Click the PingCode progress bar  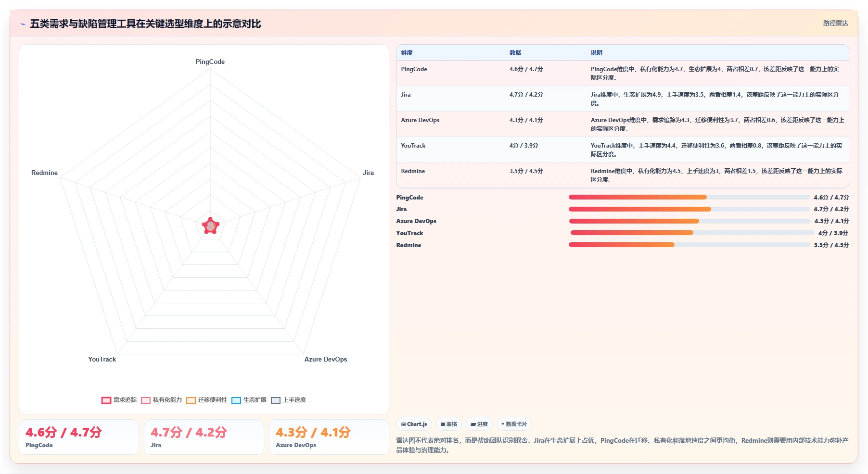[689, 197]
